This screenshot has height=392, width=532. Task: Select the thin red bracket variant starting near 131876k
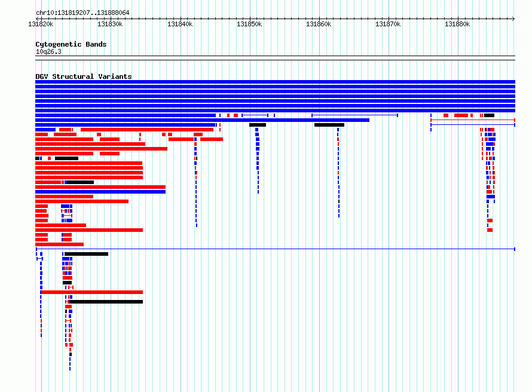click(473, 120)
